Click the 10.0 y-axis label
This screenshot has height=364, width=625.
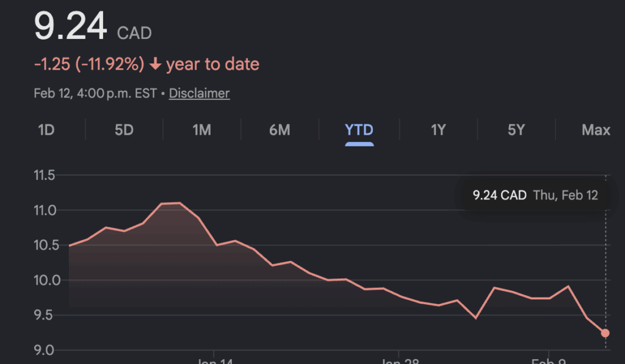tap(44, 280)
